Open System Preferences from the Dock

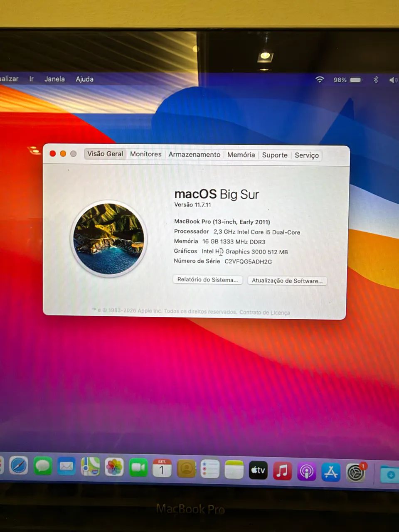(x=356, y=473)
